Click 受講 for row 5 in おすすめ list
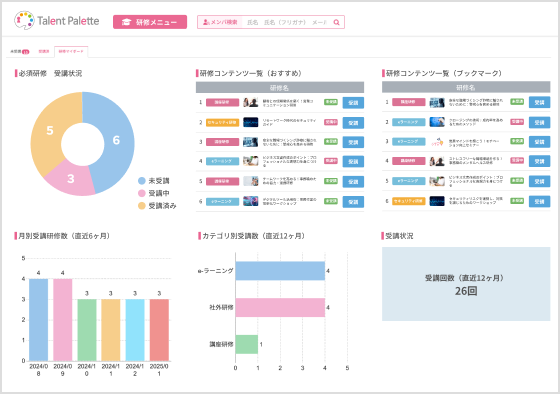Screen dimensions: 560x394 click(x=353, y=182)
